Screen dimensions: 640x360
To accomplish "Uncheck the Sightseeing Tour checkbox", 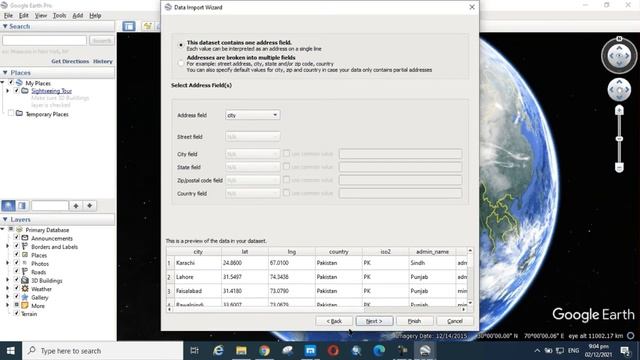I will coord(17,91).
